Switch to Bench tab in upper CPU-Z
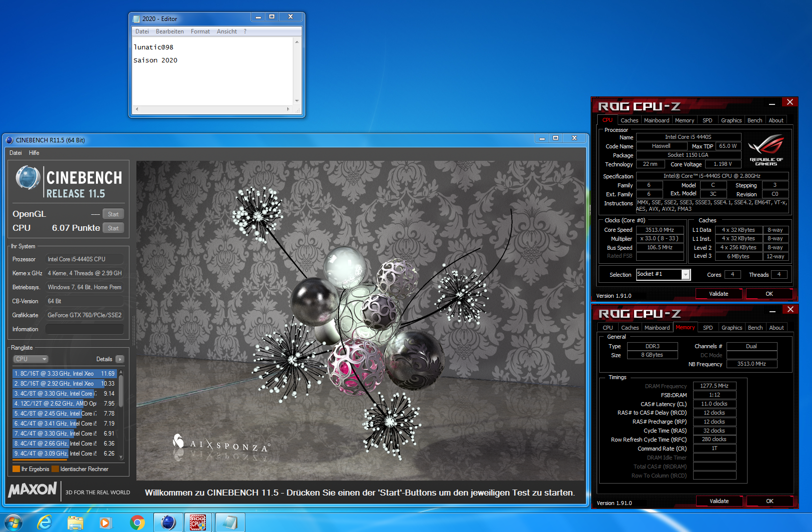 coord(755,120)
